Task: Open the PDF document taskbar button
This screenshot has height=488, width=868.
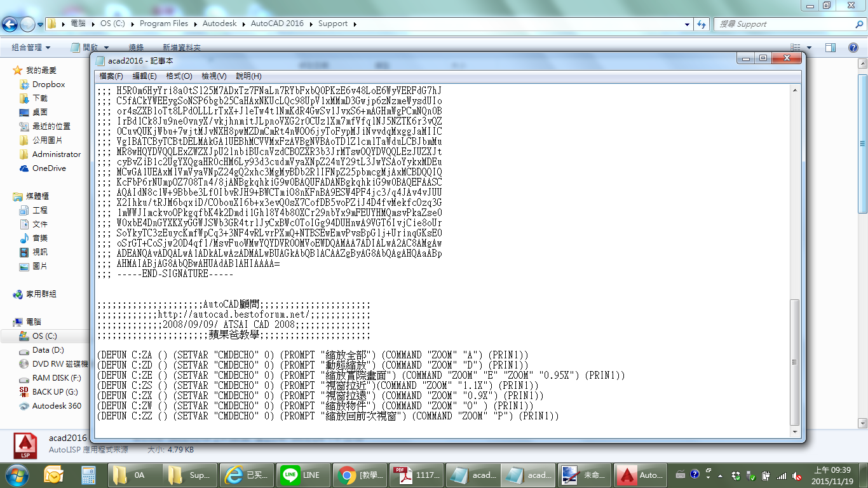Action: (x=416, y=475)
